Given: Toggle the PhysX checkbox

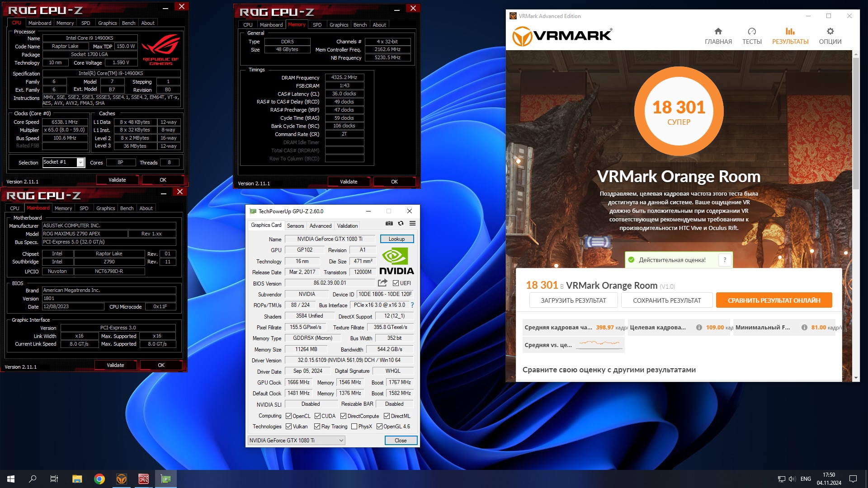Looking at the screenshot, I should [x=354, y=427].
